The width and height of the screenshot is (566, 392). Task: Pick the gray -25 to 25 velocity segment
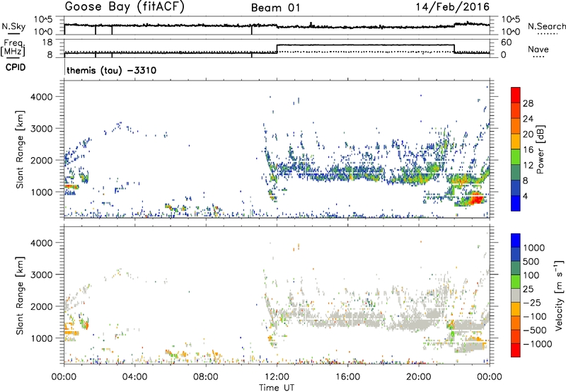pos(516,296)
